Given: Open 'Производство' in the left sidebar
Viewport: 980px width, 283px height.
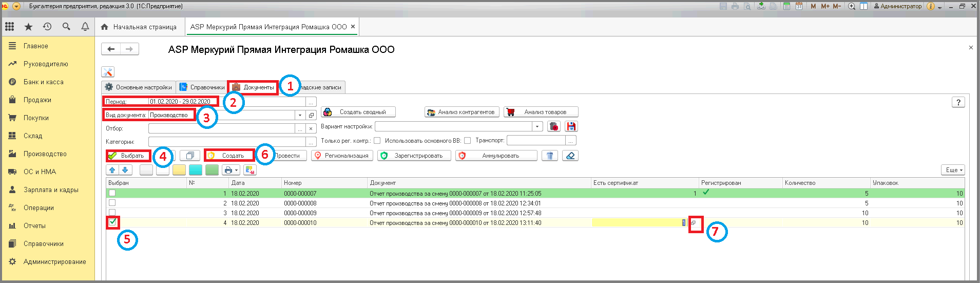Looking at the screenshot, I should coord(45,154).
